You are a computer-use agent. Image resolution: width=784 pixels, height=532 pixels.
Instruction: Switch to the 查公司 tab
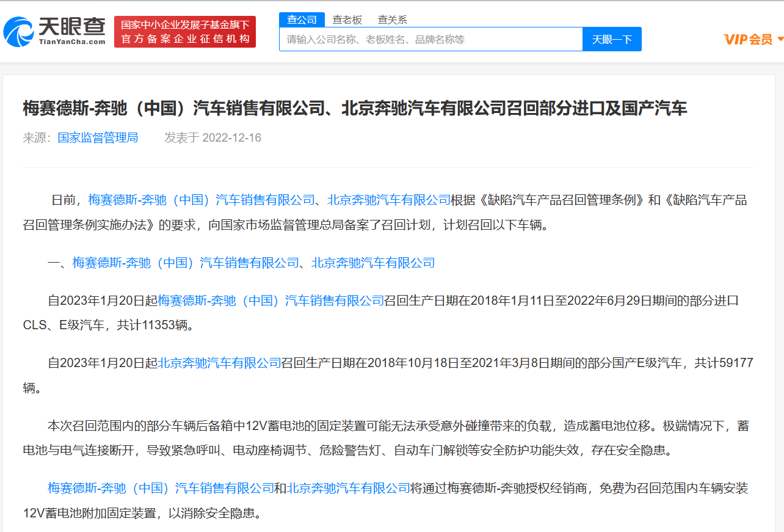coord(302,20)
